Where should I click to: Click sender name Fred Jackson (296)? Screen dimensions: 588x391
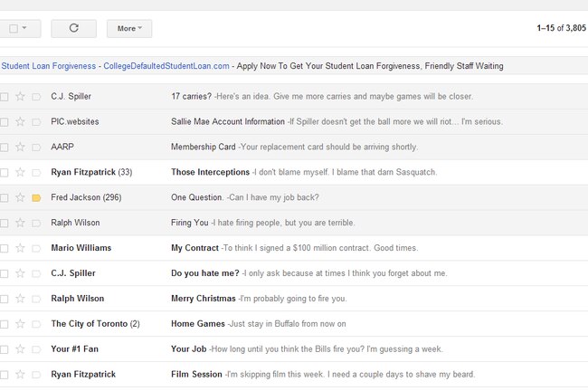tap(86, 197)
